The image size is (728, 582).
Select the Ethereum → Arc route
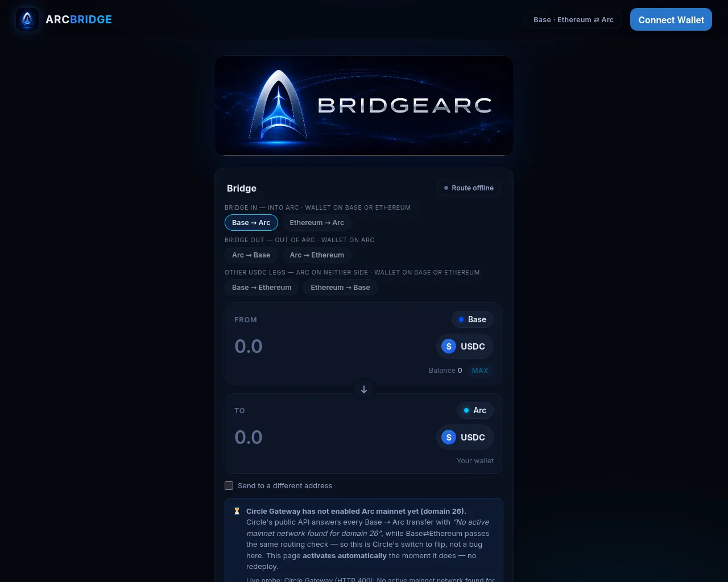(317, 222)
